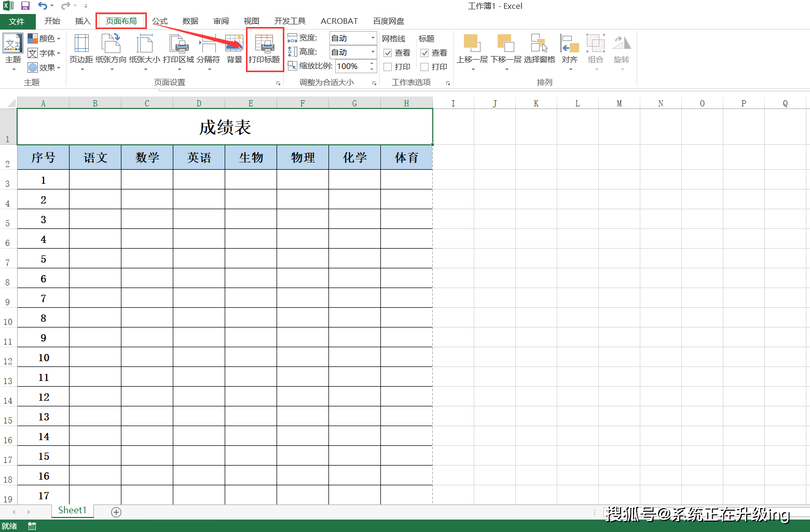Open 纸张方向 orientation options
This screenshot has width=810, height=532.
point(111,52)
